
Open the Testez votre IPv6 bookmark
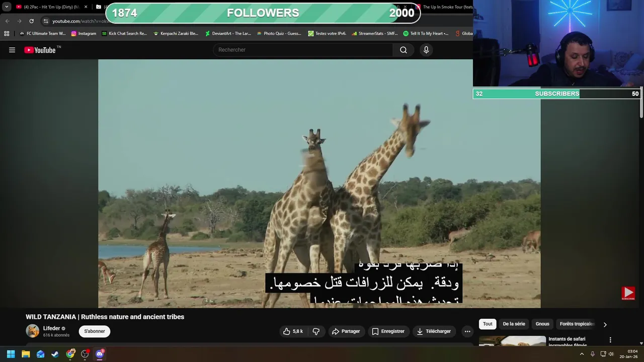[327, 34]
